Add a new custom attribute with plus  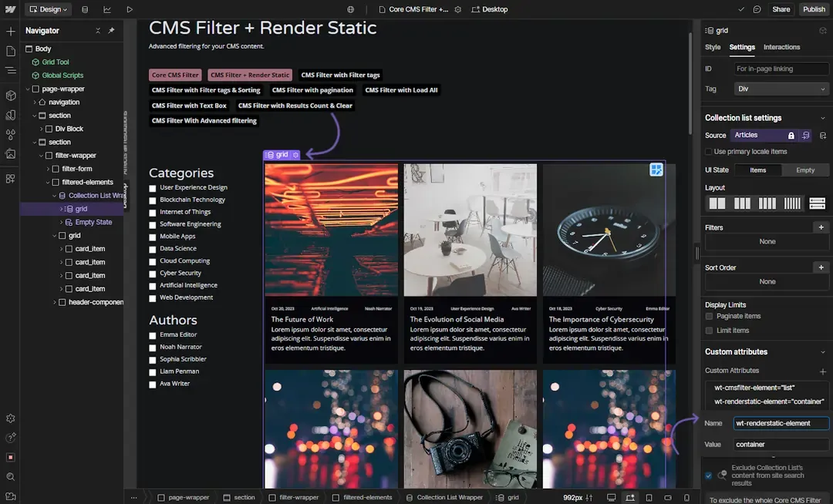click(822, 371)
